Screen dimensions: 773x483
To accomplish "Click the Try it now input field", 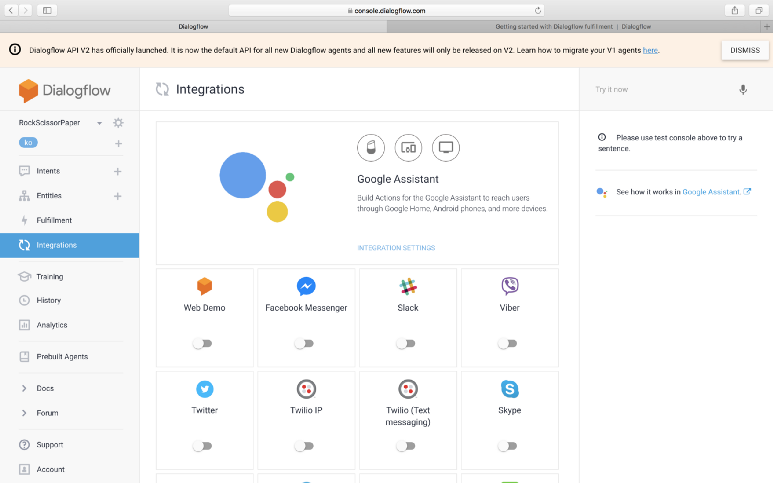I will pyautogui.click(x=660, y=89).
